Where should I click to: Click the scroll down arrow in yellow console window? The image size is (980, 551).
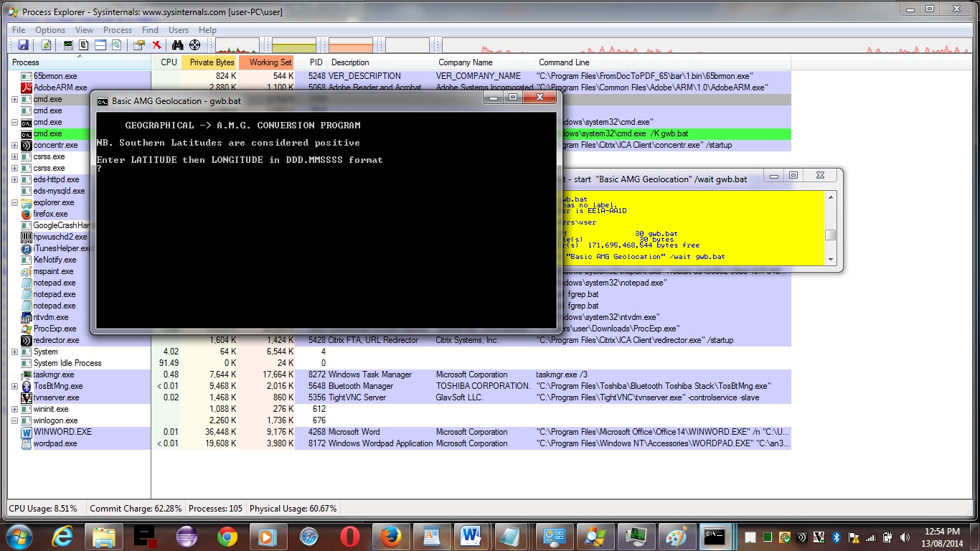(x=830, y=260)
